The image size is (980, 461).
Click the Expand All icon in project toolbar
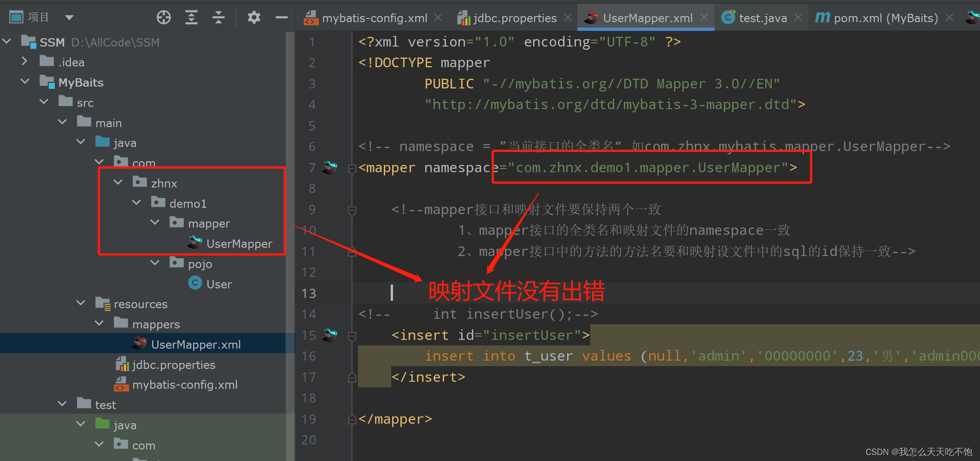(x=191, y=18)
